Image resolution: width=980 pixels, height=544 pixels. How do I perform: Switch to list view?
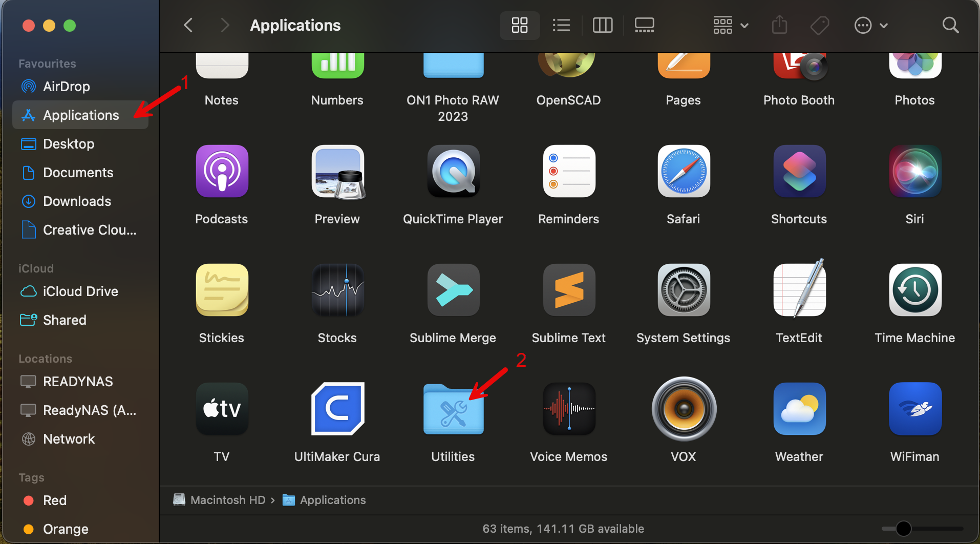click(x=562, y=25)
